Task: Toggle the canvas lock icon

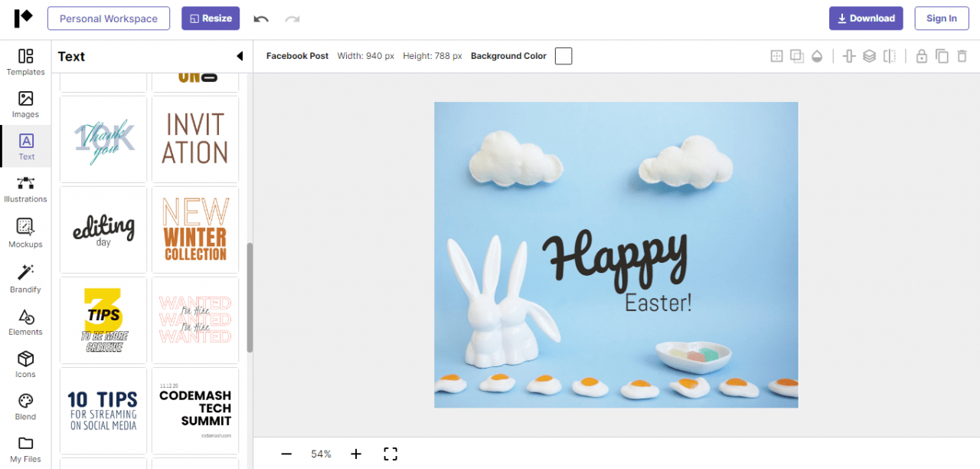Action: tap(922, 55)
